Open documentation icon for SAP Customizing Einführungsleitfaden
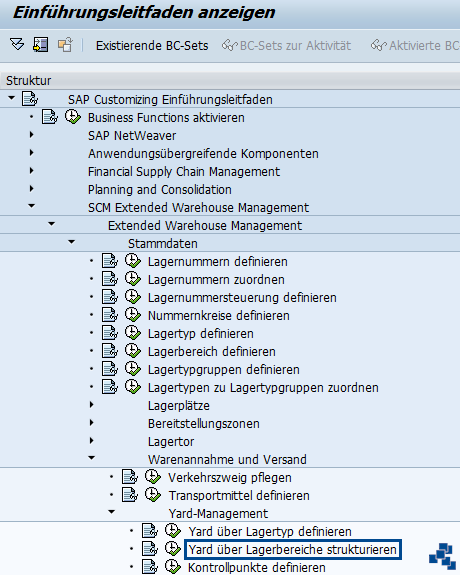The height and width of the screenshot is (575, 460). 30,99
